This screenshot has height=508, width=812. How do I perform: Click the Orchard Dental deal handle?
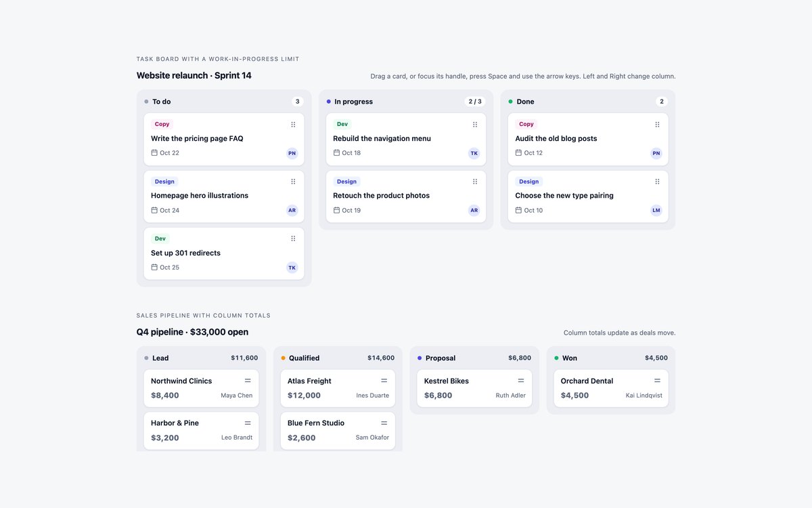click(657, 381)
